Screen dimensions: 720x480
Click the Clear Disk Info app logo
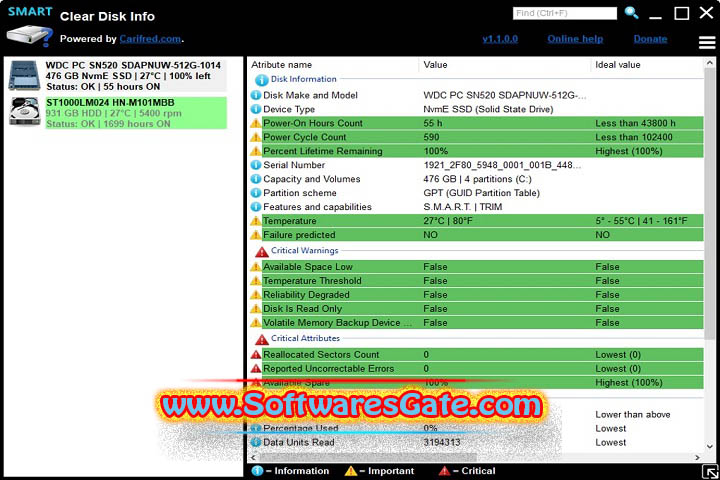(30, 26)
